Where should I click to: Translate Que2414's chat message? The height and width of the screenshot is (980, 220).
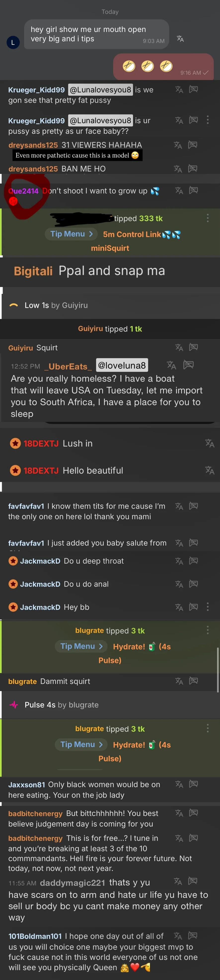pos(179,190)
